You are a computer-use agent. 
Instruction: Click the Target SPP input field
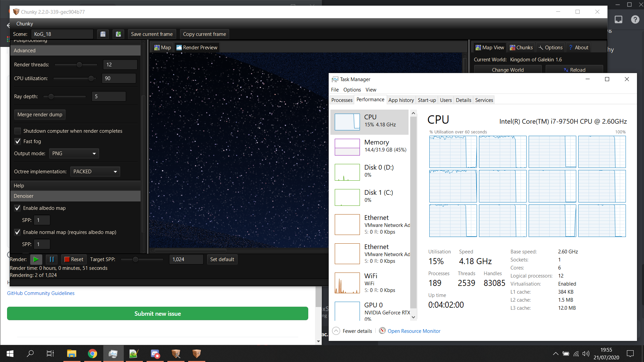(185, 259)
